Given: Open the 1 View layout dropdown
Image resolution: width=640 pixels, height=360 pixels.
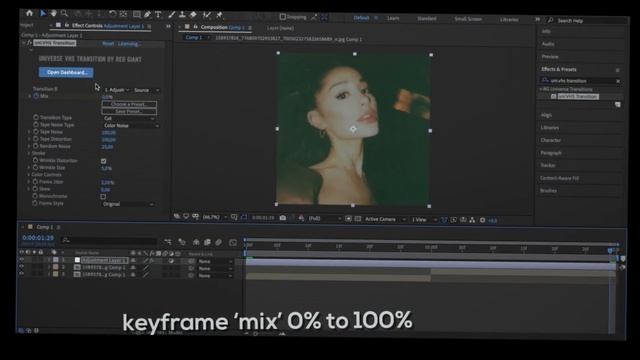Looking at the screenshot, I should click(x=424, y=220).
